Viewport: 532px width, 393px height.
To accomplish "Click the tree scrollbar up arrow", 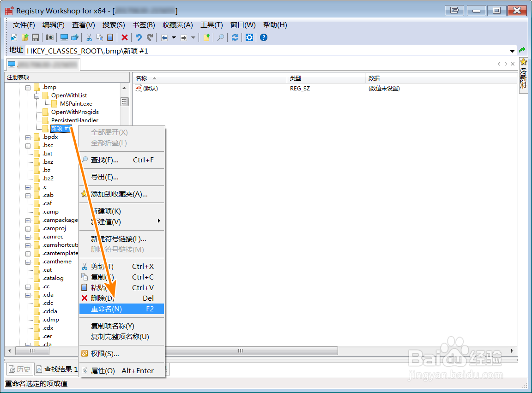I will 125,88.
